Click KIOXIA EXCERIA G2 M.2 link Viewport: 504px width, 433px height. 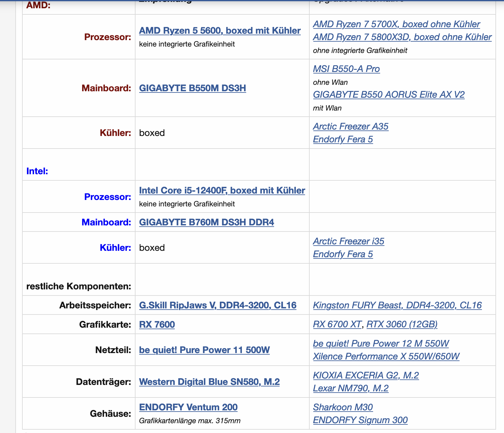[366, 375]
